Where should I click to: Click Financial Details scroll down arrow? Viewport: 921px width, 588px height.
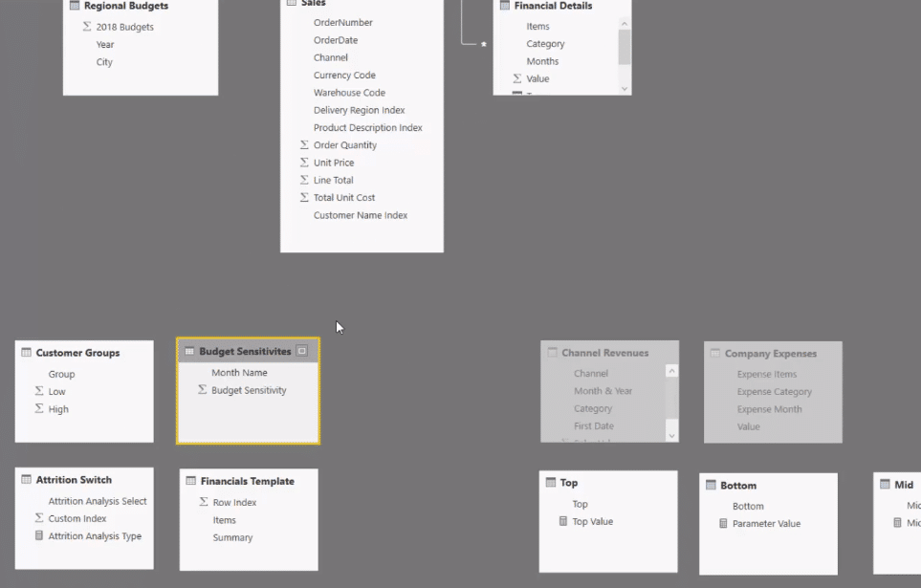625,89
